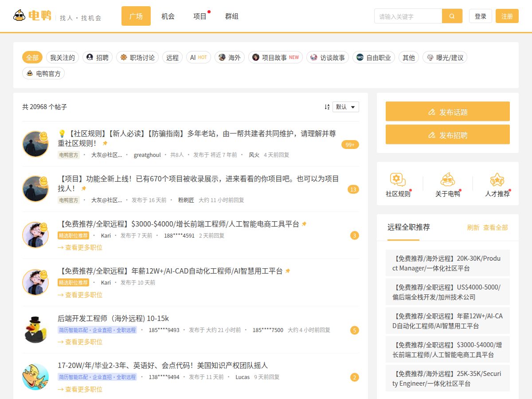532x399 pixels.
Task: Select the 海外 category tag
Action: point(230,57)
